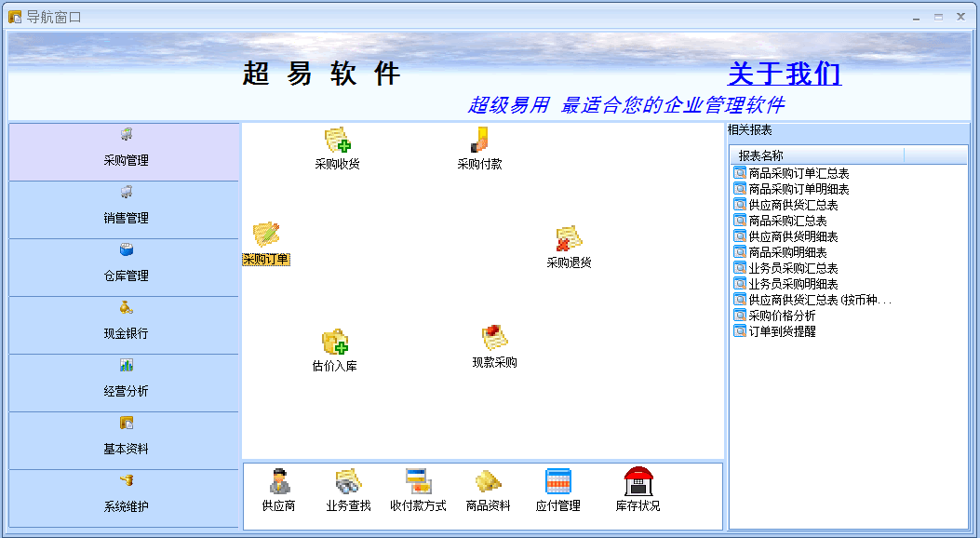Open the 订单到货提醒 report
The width and height of the screenshot is (980, 538).
[782, 331]
